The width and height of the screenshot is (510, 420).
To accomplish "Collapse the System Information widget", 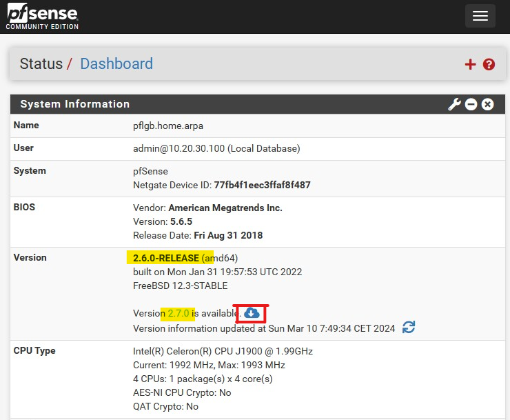I will 471,104.
